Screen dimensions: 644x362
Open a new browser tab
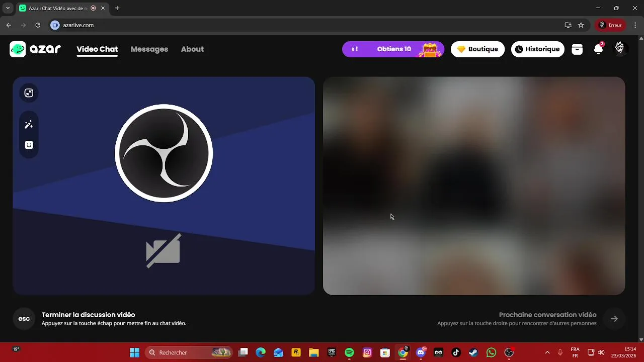click(117, 8)
